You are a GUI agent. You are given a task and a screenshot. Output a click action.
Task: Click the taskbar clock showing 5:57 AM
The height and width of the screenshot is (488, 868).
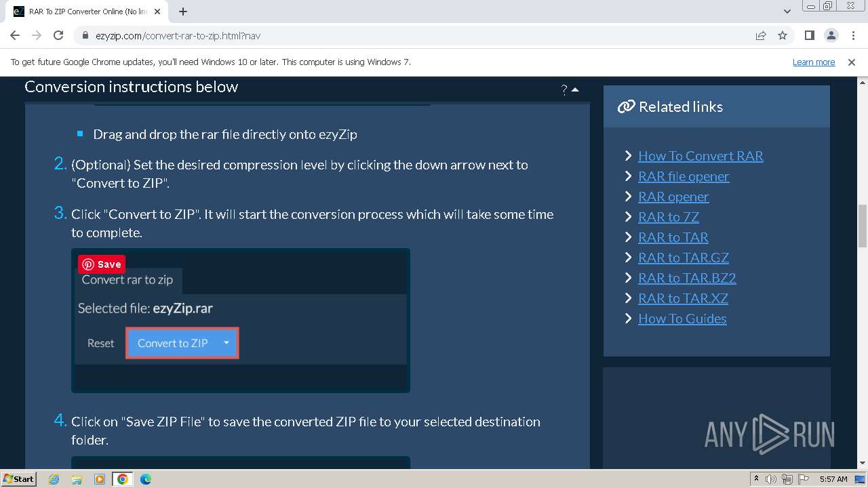tap(833, 479)
